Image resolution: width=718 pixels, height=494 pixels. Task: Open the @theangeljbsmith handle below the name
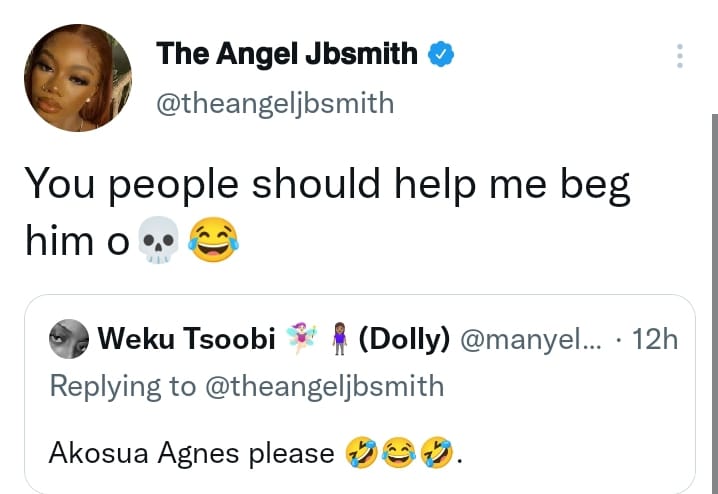click(275, 103)
